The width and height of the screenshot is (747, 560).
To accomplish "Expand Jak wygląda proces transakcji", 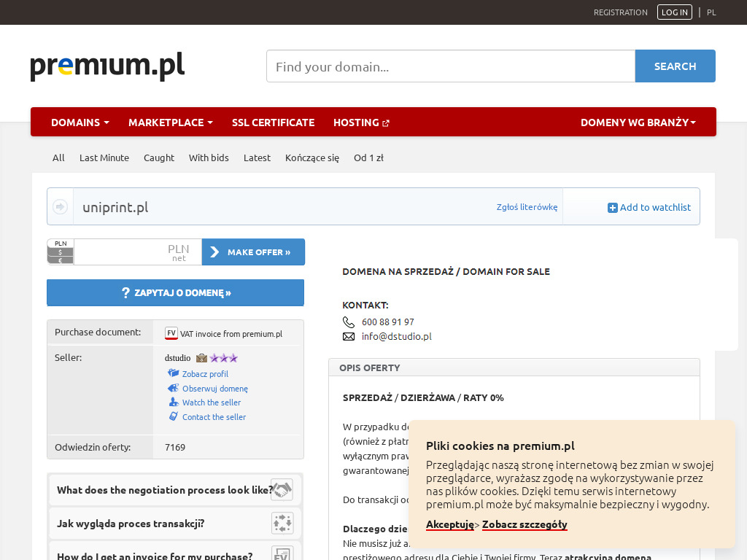I will 175,524.
